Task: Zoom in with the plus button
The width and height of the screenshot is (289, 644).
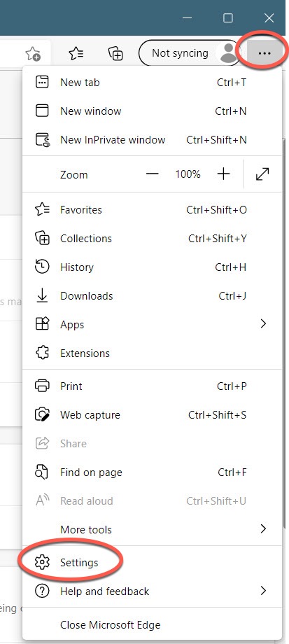Action: (x=223, y=174)
